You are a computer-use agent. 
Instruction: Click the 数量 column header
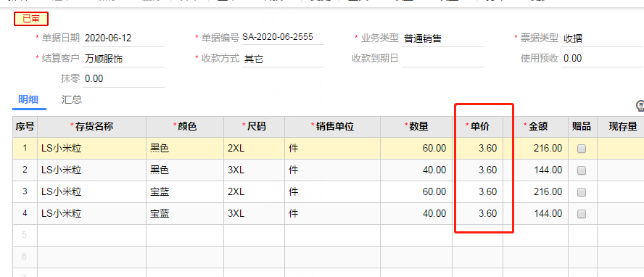416,127
